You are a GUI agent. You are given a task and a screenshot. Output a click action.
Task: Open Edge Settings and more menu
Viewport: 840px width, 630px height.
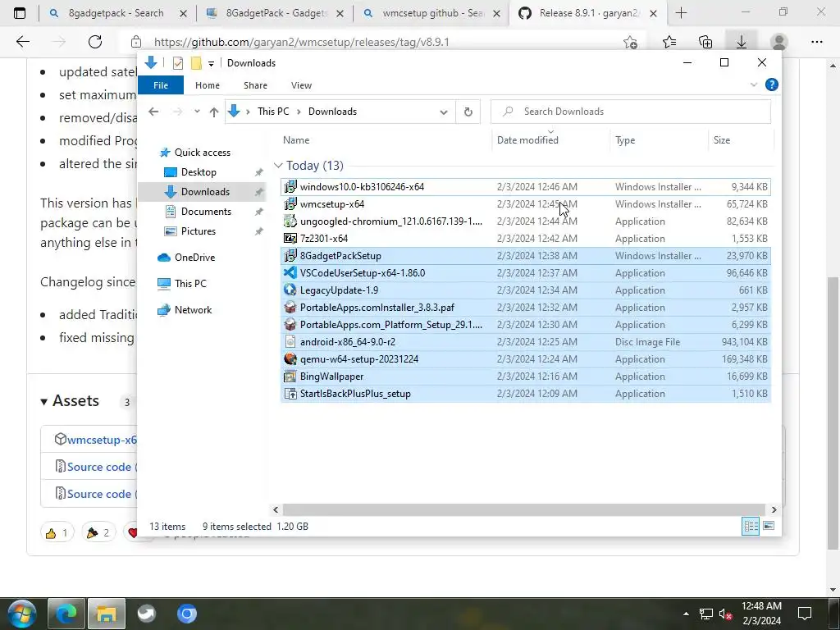coord(816,42)
